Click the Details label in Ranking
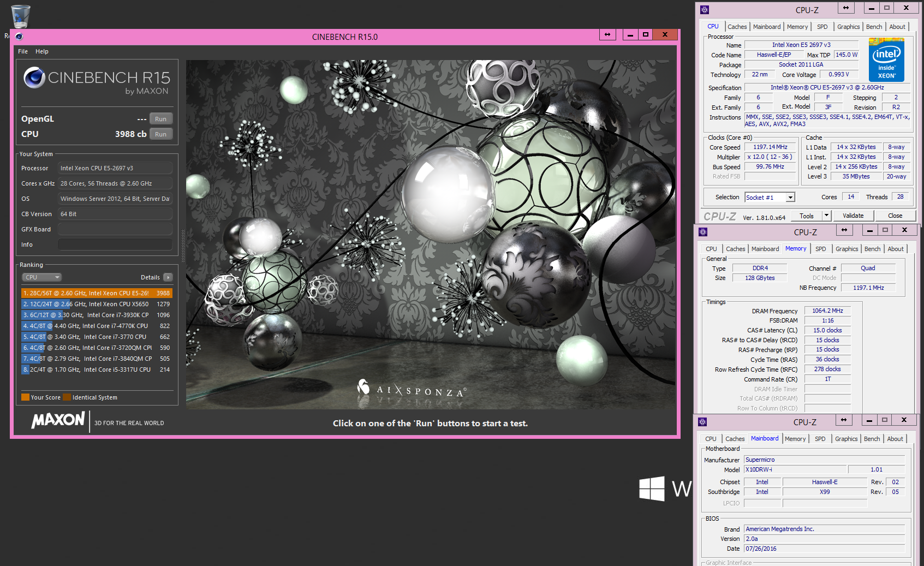 (150, 277)
